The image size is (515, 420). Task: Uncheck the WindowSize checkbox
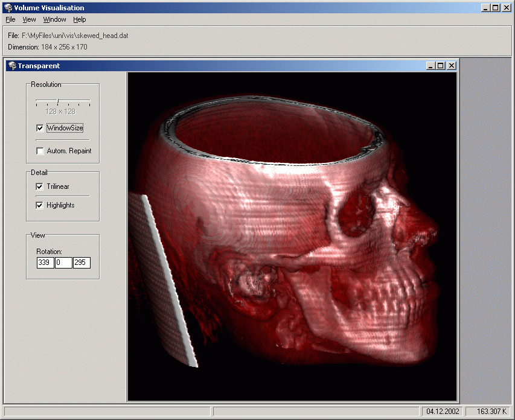(x=40, y=128)
